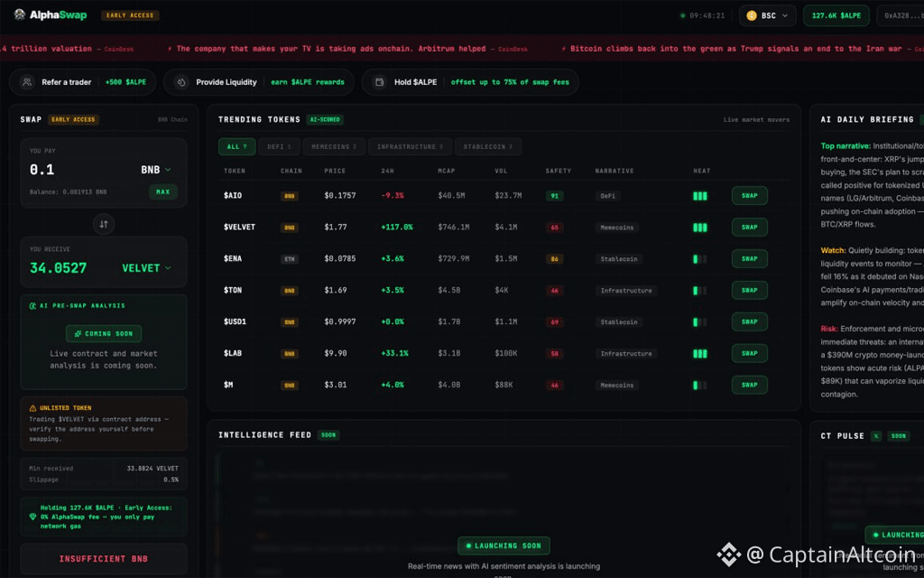Click the LAUNCHING SOON badge in Intelligence Feed
Screen dimensions: 924x578
click(504, 546)
